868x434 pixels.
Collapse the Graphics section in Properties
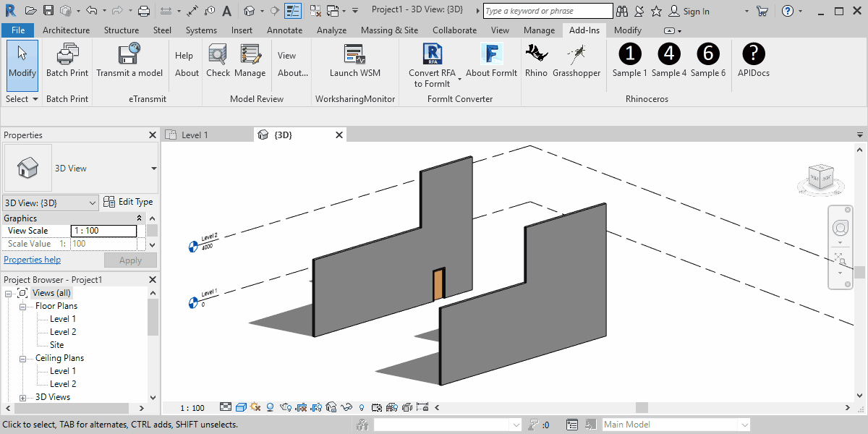click(x=140, y=217)
